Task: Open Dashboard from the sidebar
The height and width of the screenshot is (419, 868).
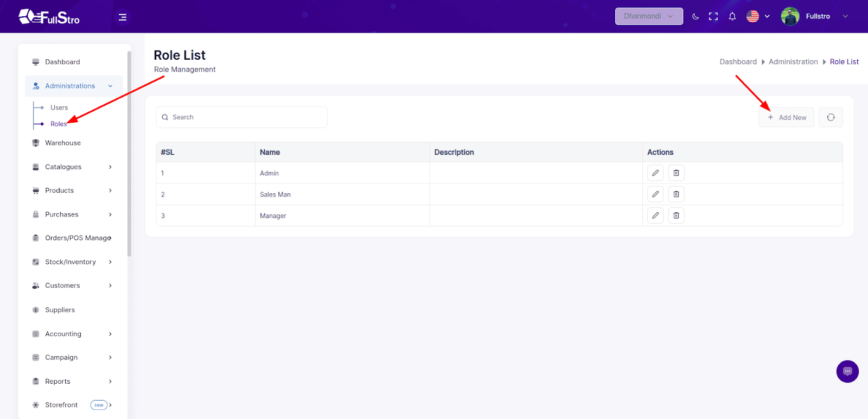Action: click(x=62, y=62)
